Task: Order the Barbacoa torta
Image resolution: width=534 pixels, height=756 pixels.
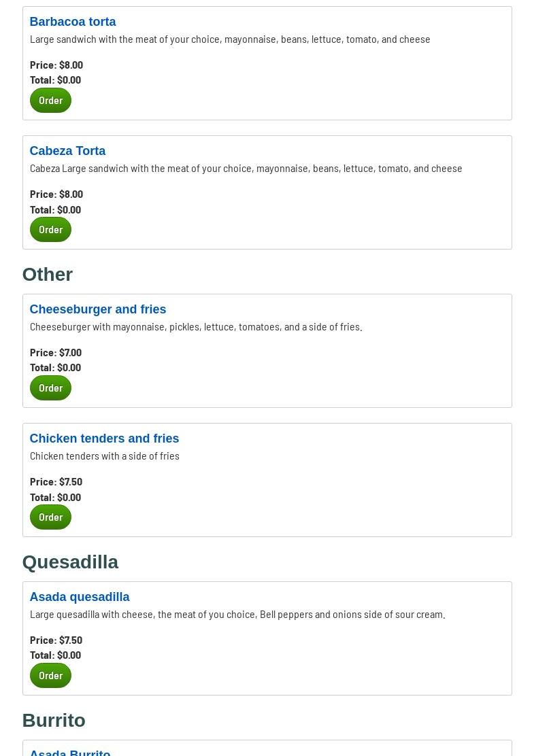Action: coord(50,101)
